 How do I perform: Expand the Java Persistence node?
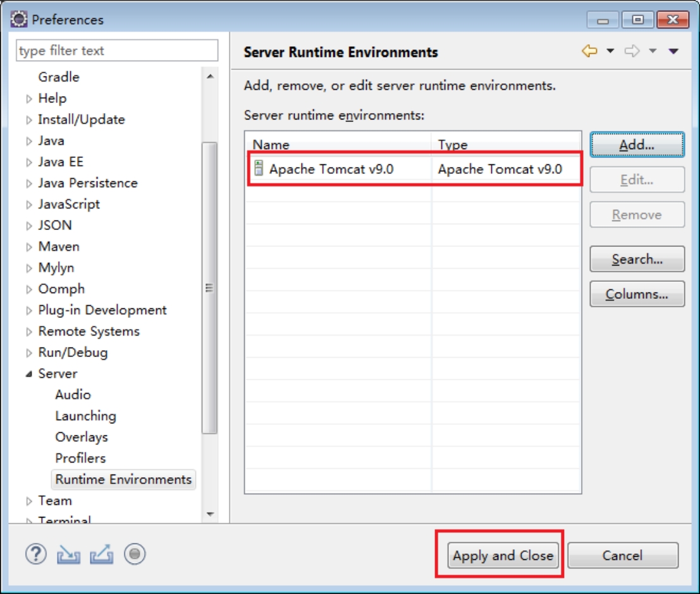[29, 183]
